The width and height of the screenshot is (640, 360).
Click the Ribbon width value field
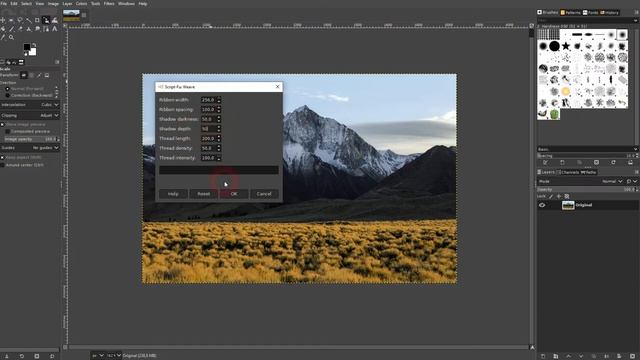coord(208,100)
